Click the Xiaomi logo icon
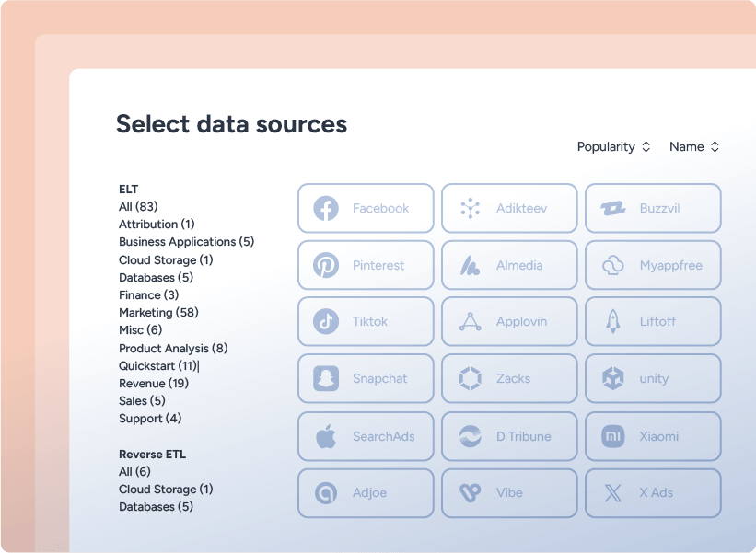Image resolution: width=756 pixels, height=553 pixels. click(x=612, y=436)
